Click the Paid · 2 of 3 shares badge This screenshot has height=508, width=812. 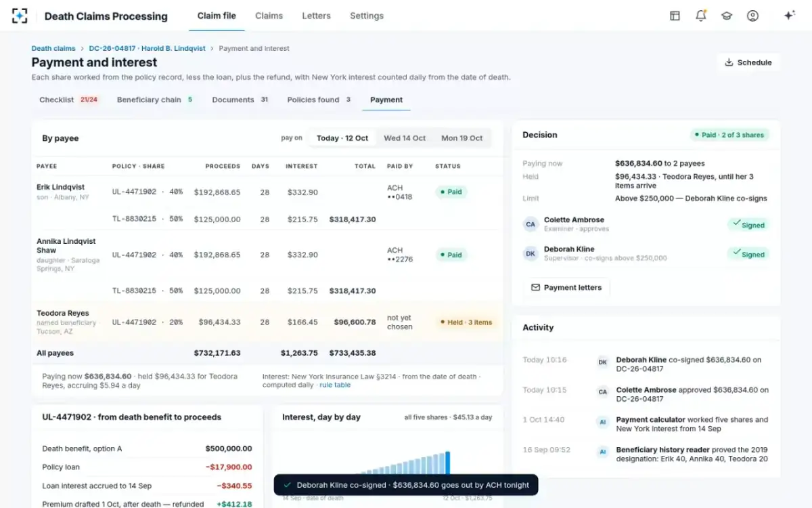point(729,135)
